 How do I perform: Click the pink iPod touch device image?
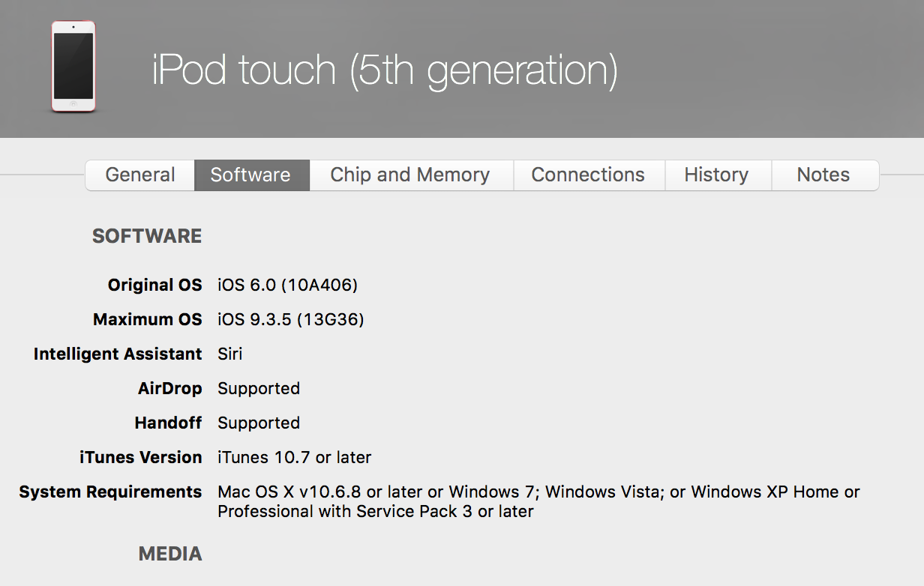pyautogui.click(x=73, y=67)
